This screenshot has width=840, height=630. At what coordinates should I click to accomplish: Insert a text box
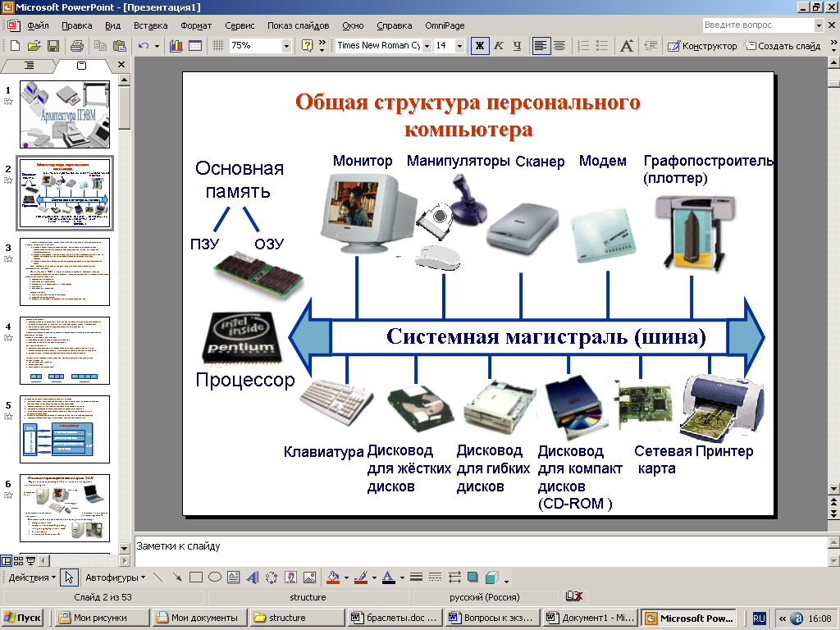tap(234, 577)
